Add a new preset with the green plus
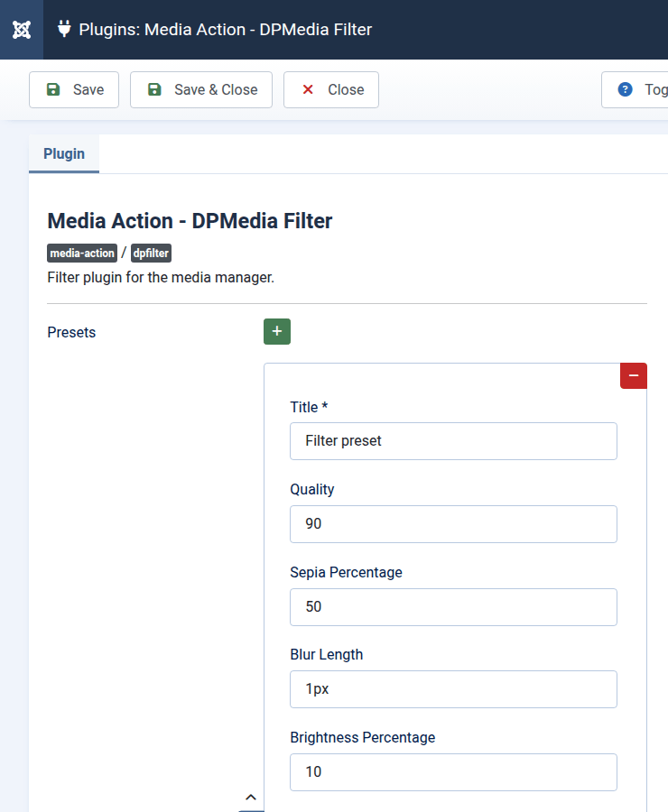The width and height of the screenshot is (668, 812). pos(277,332)
